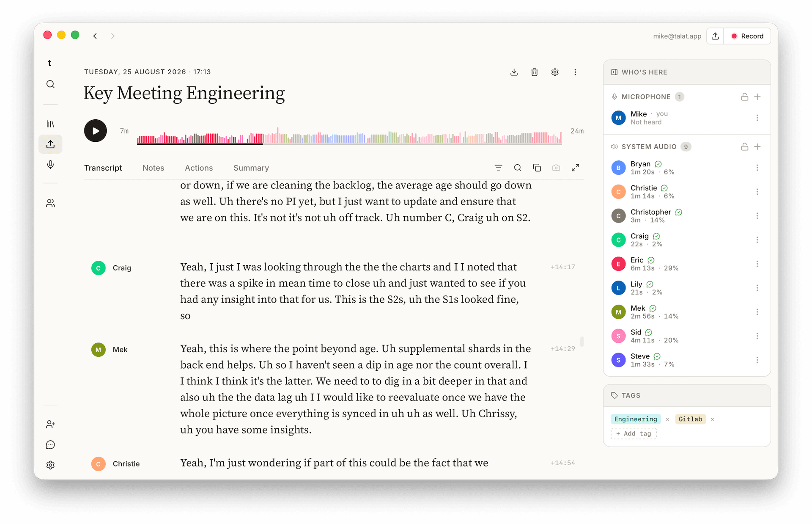Open transcript filter icon
Viewport: 812px width, 524px height.
(498, 168)
